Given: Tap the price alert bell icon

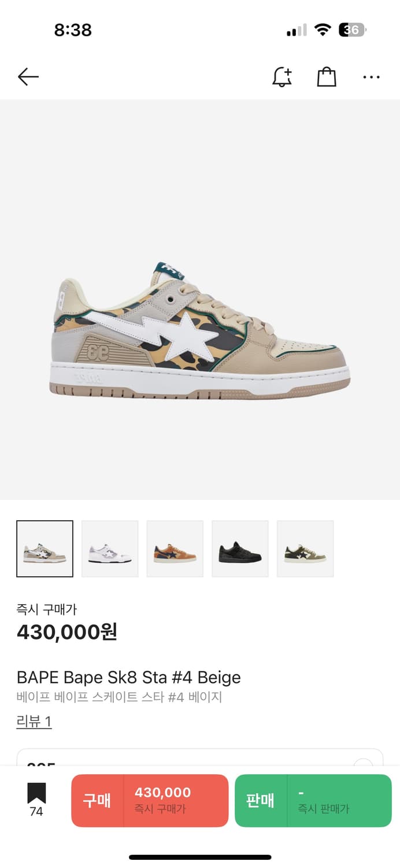Looking at the screenshot, I should click(282, 77).
